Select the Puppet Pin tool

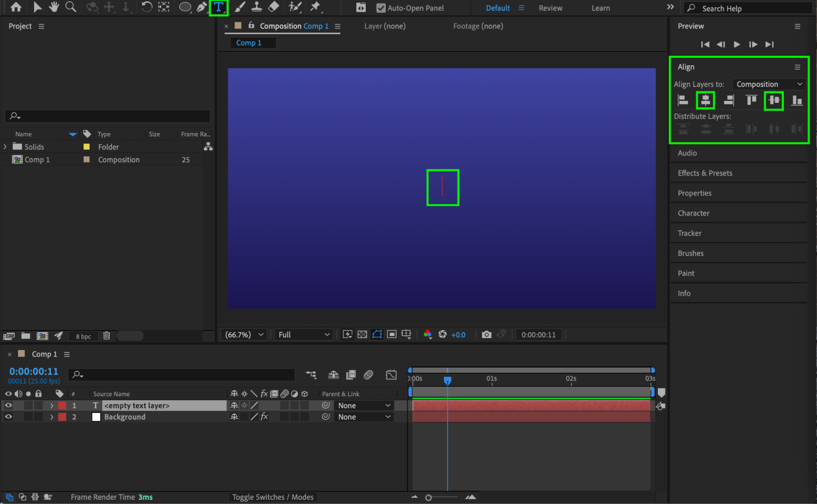[x=316, y=7]
